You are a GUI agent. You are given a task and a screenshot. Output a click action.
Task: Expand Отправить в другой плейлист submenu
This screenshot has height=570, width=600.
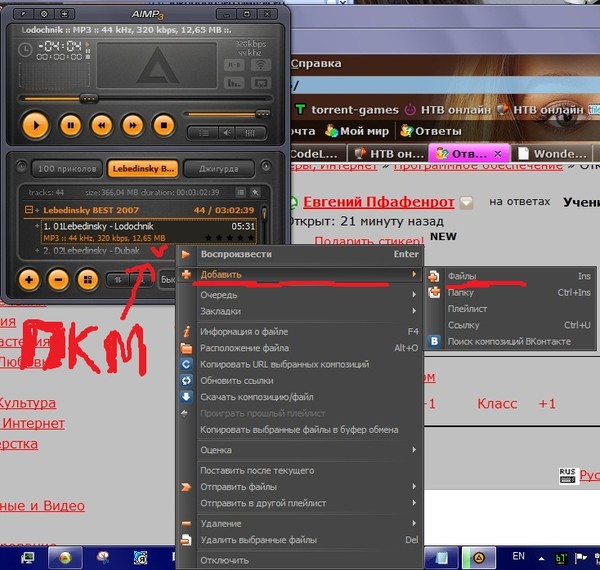point(300,503)
